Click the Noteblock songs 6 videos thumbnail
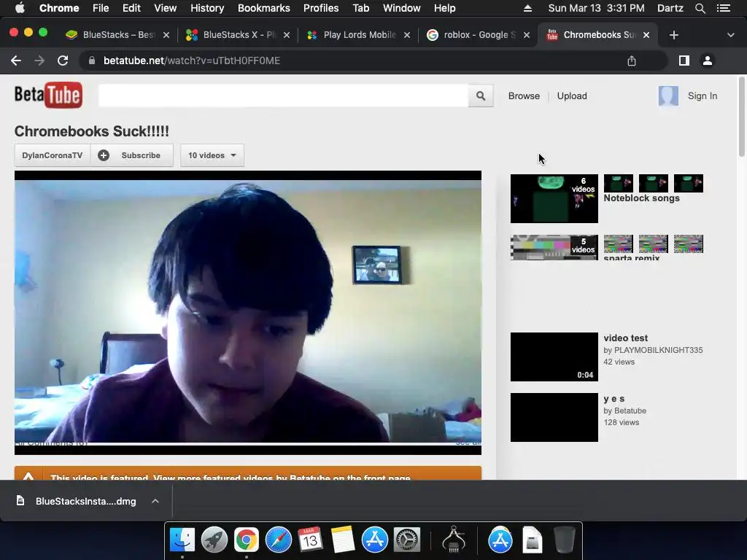The image size is (747, 560). (x=554, y=198)
